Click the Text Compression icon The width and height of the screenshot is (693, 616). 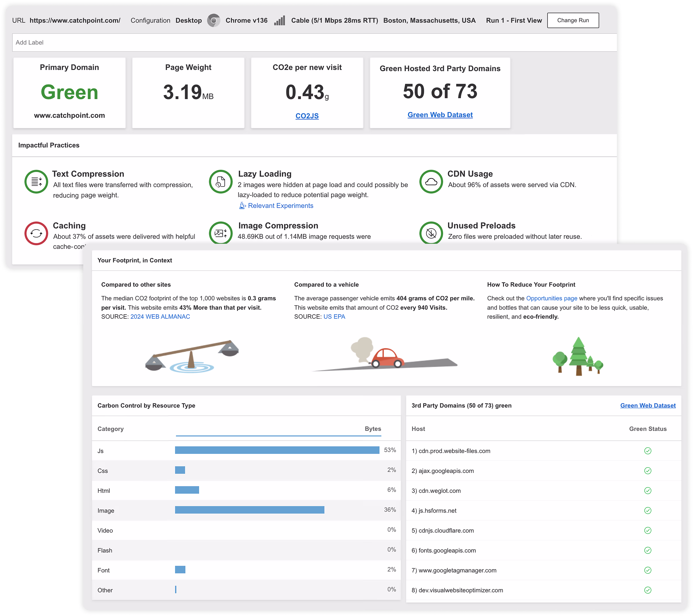[x=36, y=182]
